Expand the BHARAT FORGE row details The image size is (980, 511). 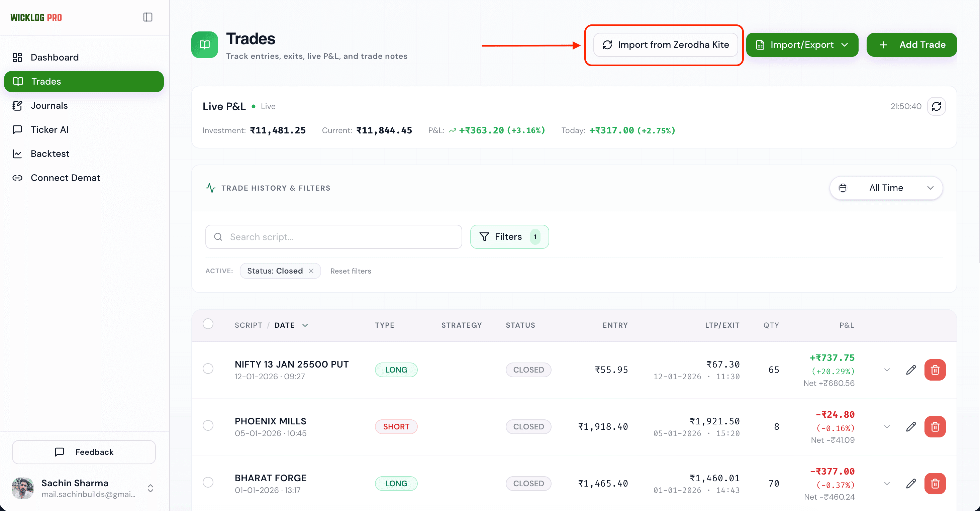(x=887, y=483)
